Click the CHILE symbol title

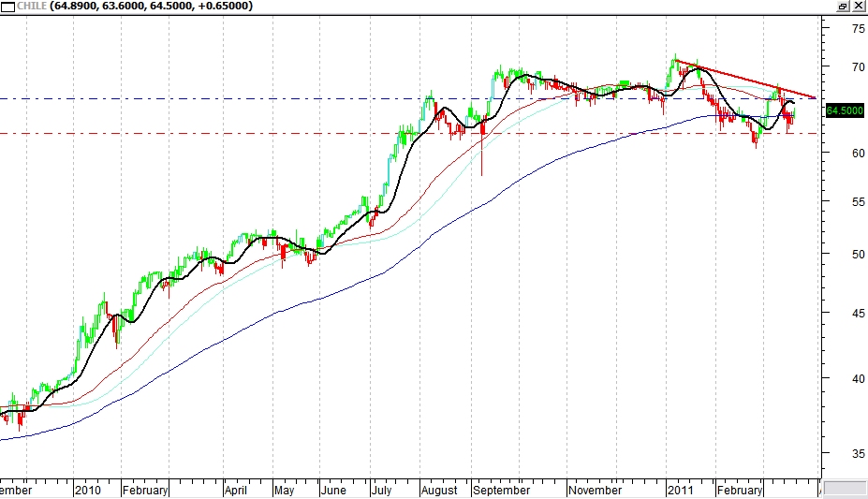(x=32, y=6)
